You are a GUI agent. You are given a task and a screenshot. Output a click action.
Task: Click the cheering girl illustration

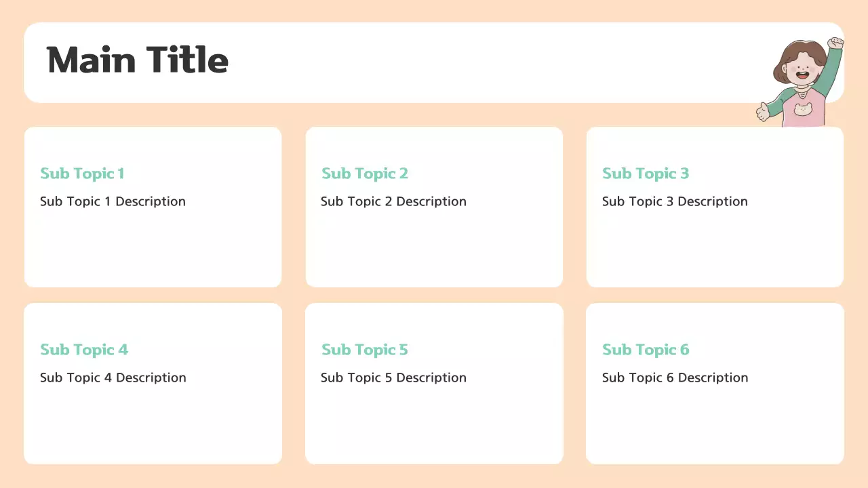[802, 81]
